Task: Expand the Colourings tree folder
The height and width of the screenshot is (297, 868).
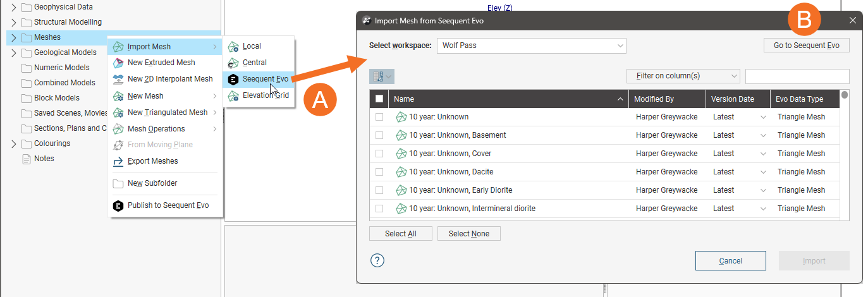Action: point(14,143)
